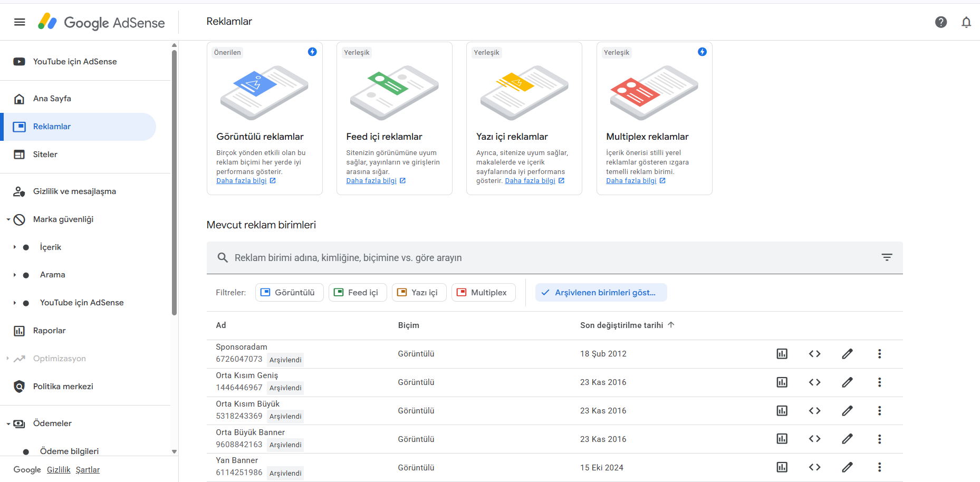Focus the ad unit search field
Image resolution: width=980 pixels, height=482 pixels.
pos(554,258)
